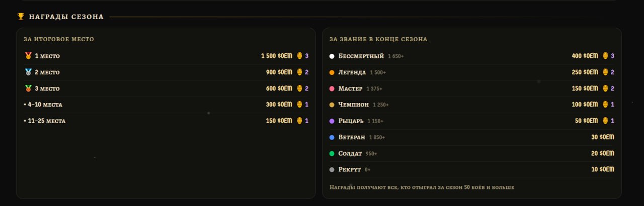Click the white dot next to Бессмертный
The width and height of the screenshot is (644, 206).
[x=332, y=56]
